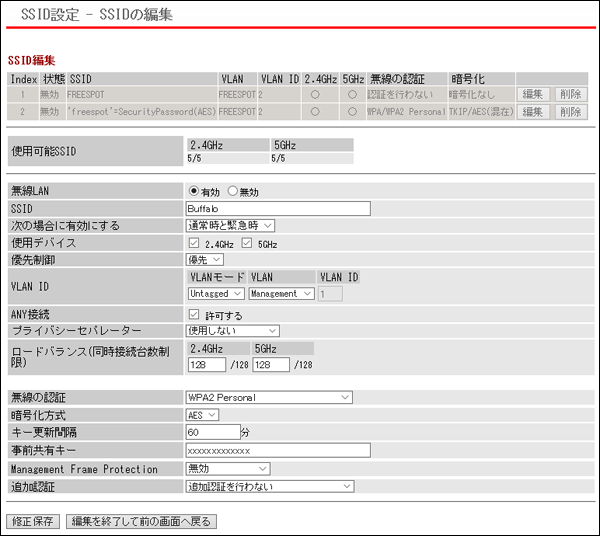Open the プライバシーセパレーター dropdown
The image size is (600, 536).
tap(232, 331)
